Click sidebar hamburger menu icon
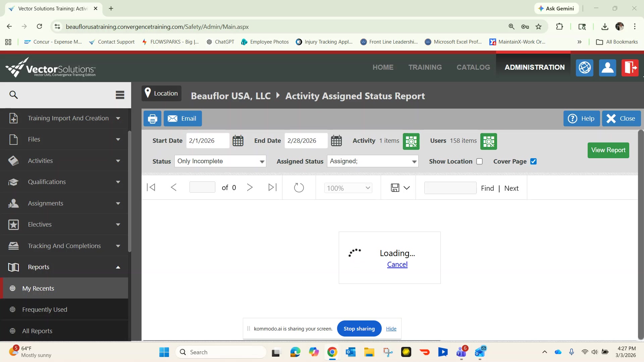The height and width of the screenshot is (362, 644). (x=120, y=95)
